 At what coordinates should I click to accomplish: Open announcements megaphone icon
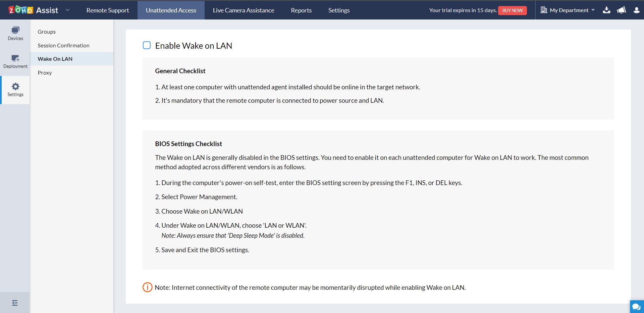(622, 10)
